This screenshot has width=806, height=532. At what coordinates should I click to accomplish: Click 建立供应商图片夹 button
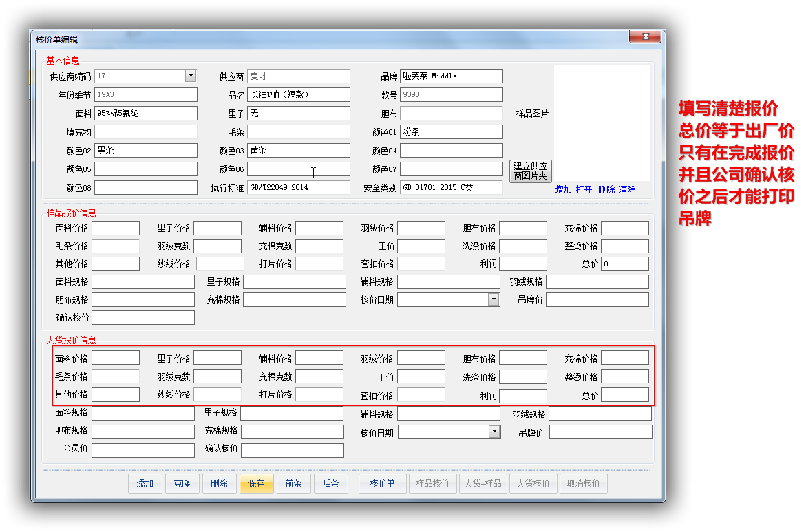(x=530, y=171)
